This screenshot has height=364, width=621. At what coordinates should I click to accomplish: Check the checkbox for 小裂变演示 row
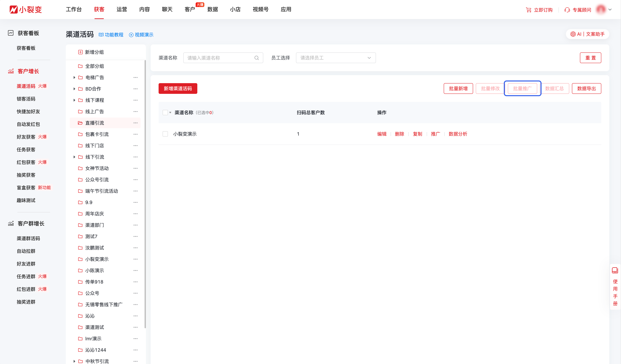[165, 134]
